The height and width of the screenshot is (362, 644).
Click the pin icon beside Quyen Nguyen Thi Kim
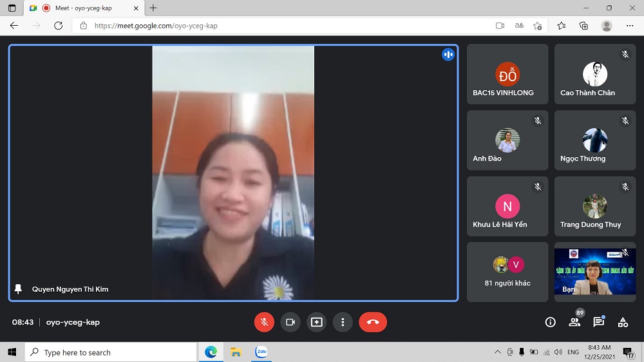point(18,289)
